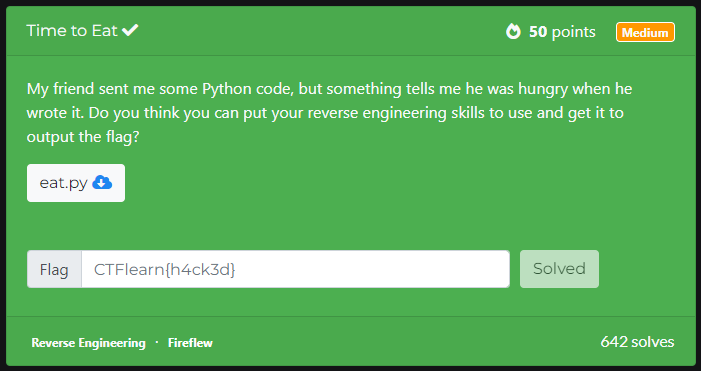701x371 pixels.
Task: Click the Time to Eat challenge title
Action: tap(72, 30)
